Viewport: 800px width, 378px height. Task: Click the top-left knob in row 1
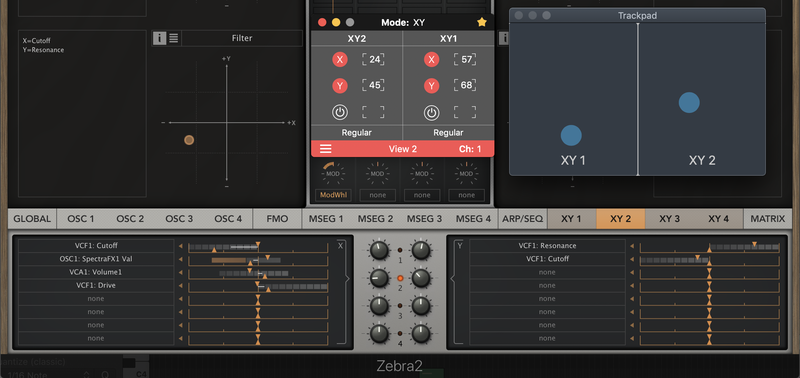click(379, 250)
